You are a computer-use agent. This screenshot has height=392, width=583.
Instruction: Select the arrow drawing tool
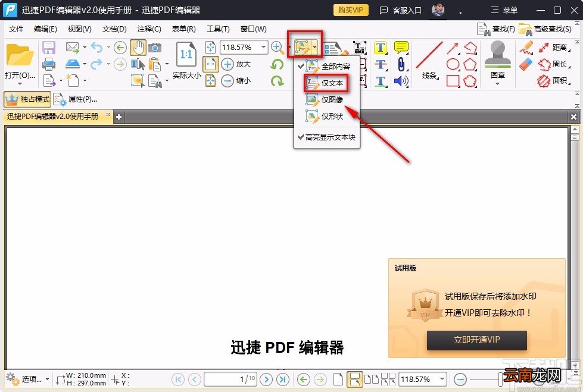[x=453, y=48]
